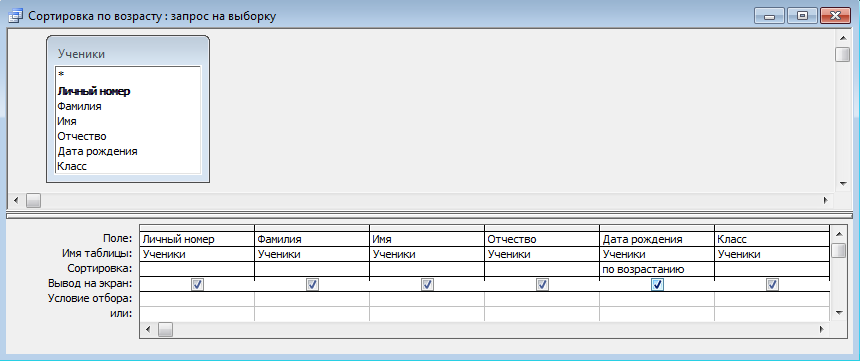Image resolution: width=860 pixels, height=361 pixels.
Task: Click the query window icon in title bar
Action: click(x=16, y=16)
